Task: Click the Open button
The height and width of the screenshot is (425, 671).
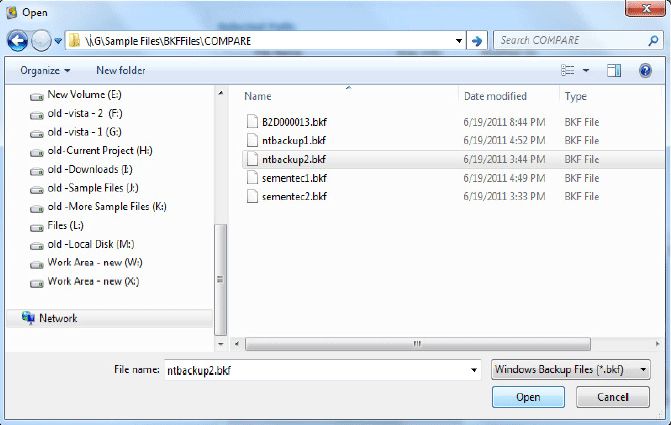Action: (x=528, y=397)
